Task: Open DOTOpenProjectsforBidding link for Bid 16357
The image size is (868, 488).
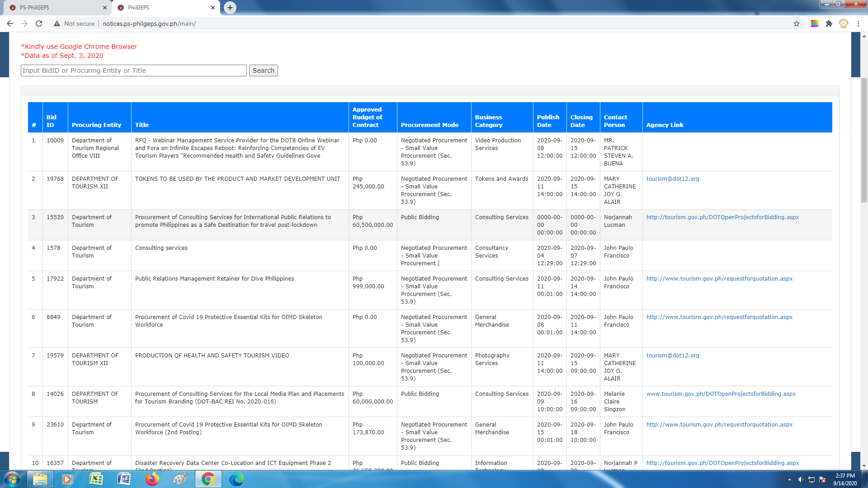Action: point(722,463)
